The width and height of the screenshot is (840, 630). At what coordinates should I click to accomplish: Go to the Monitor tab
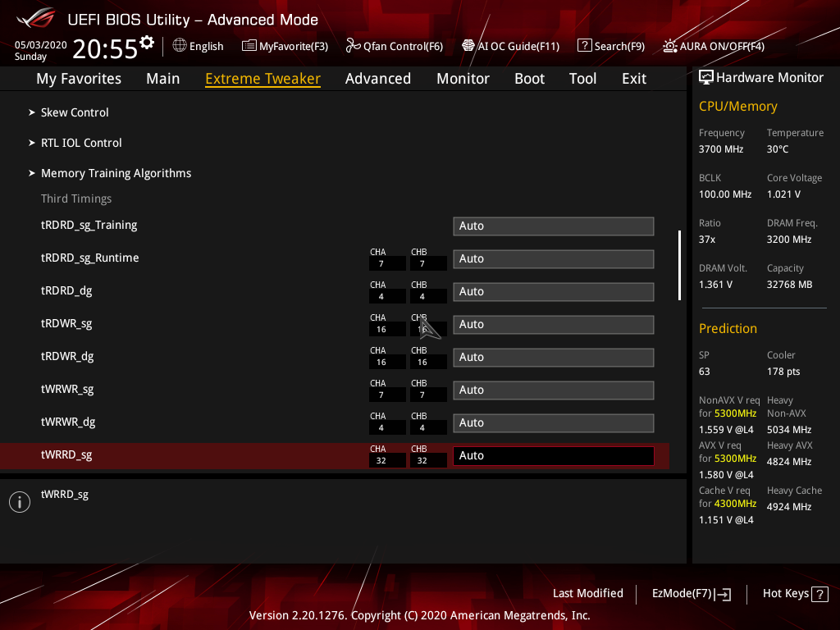463,79
